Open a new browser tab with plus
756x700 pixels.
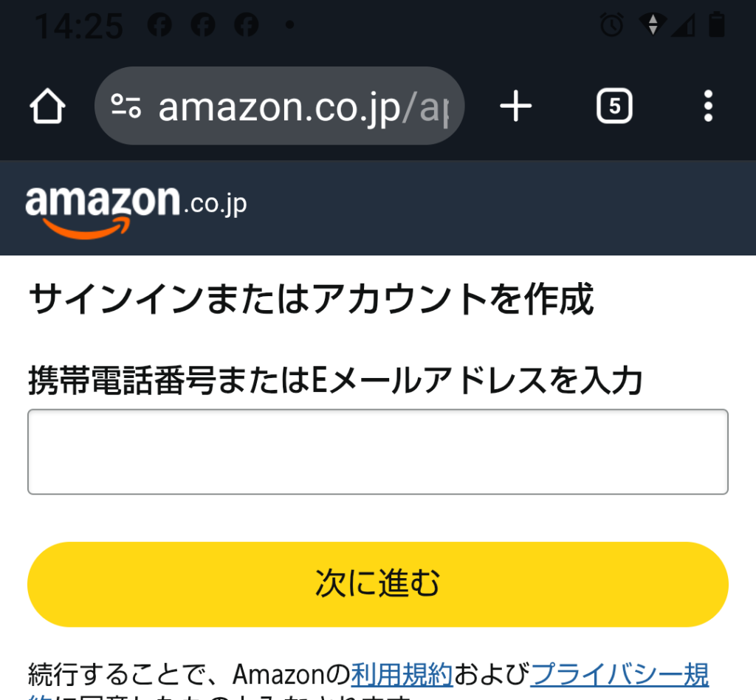[515, 106]
